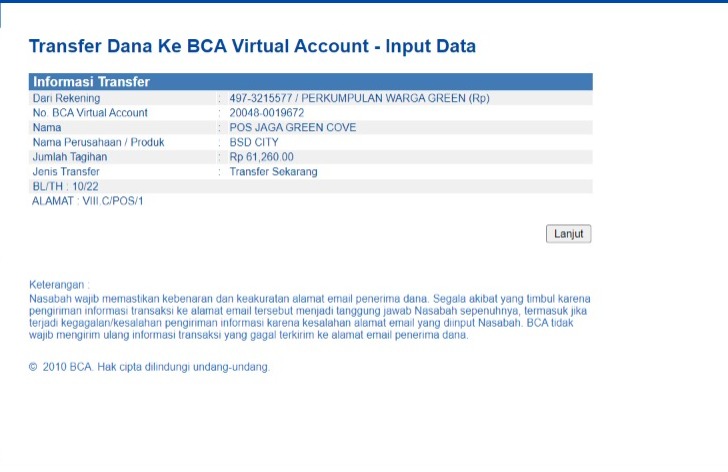The height and width of the screenshot is (472, 728).
Task: Click the Jumlah Tagihan label
Action: pyautogui.click(x=71, y=157)
